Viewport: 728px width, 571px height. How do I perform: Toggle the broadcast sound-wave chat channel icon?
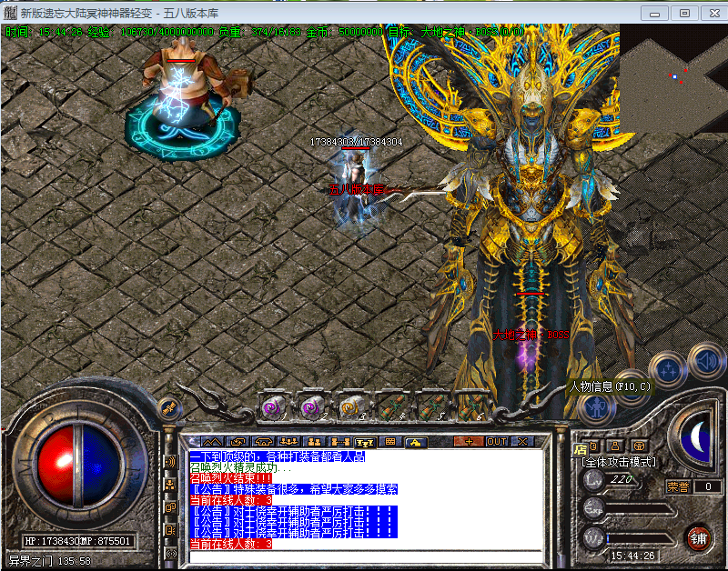(170, 462)
